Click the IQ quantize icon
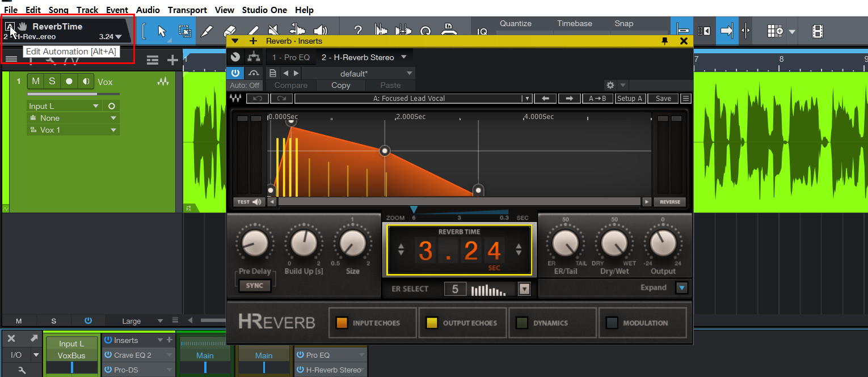868x377 pixels. tap(482, 32)
